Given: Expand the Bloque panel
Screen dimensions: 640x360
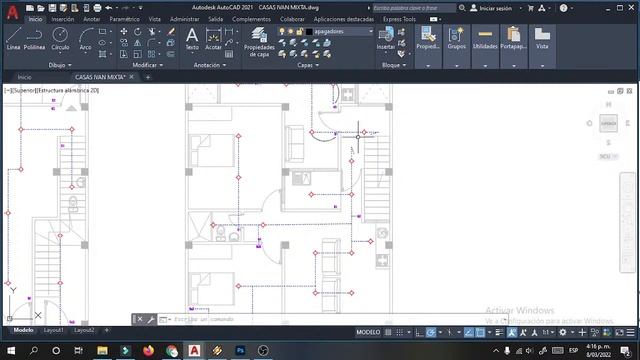Looking at the screenshot, I should pyautogui.click(x=394, y=65).
